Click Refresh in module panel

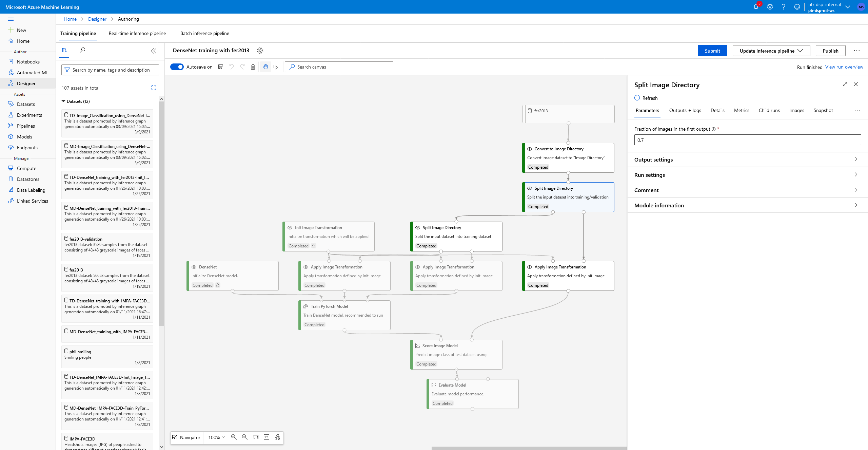646,98
